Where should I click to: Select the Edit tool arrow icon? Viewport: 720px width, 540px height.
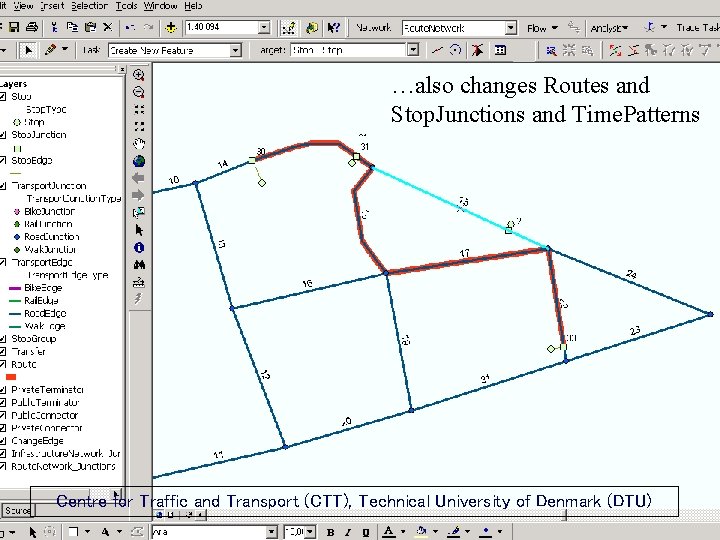[28, 50]
